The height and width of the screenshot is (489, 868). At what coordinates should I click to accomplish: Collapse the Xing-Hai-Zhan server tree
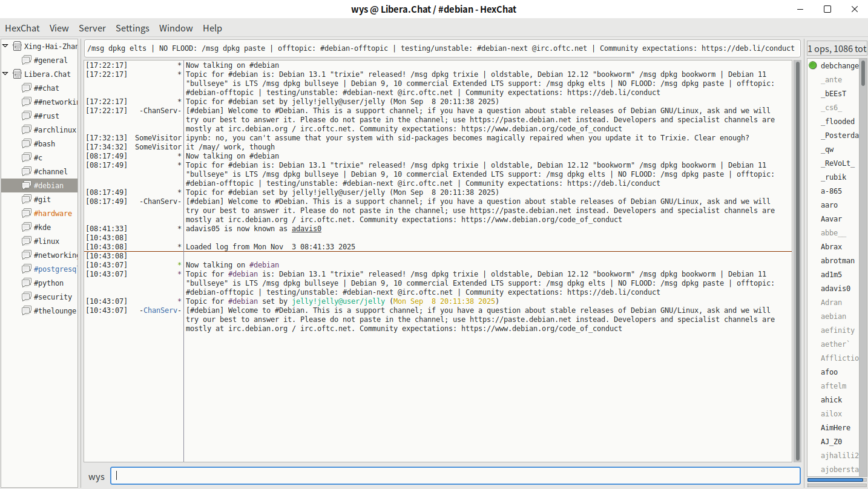coord(5,46)
